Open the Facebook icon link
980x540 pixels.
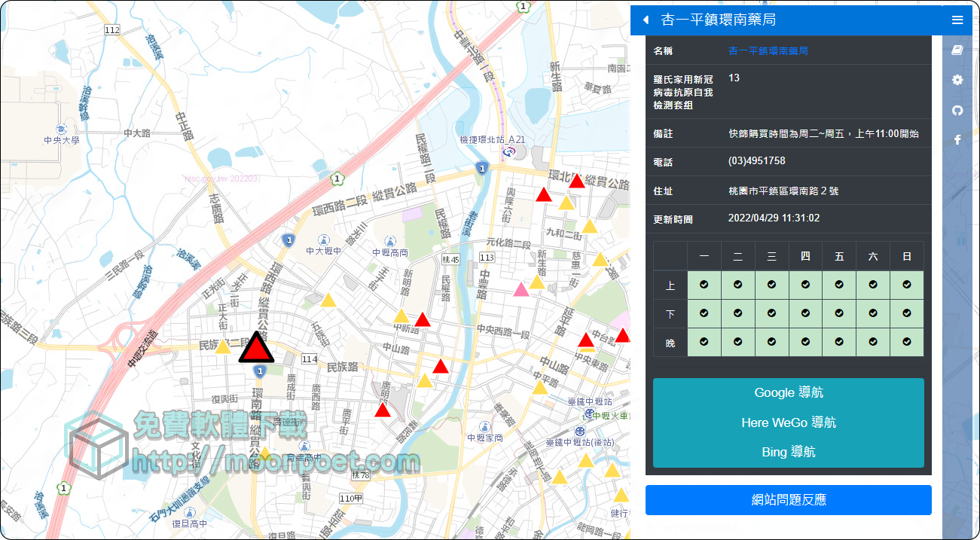coord(957,139)
